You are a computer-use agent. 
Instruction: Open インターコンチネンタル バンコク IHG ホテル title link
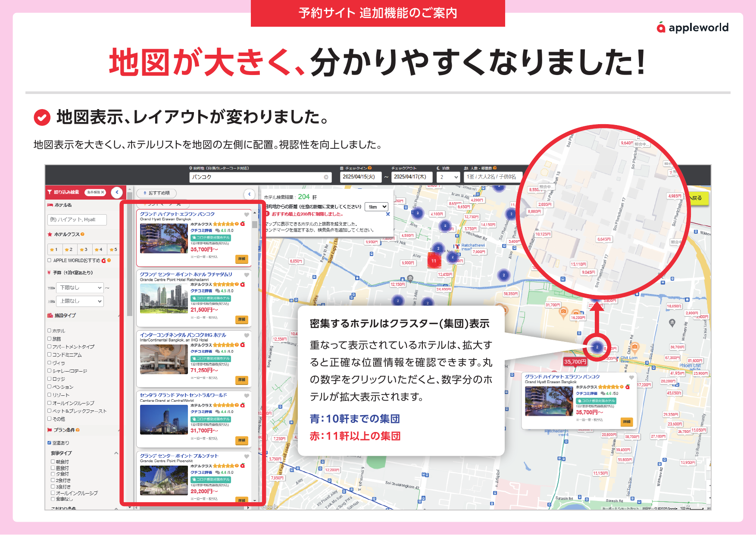click(183, 335)
